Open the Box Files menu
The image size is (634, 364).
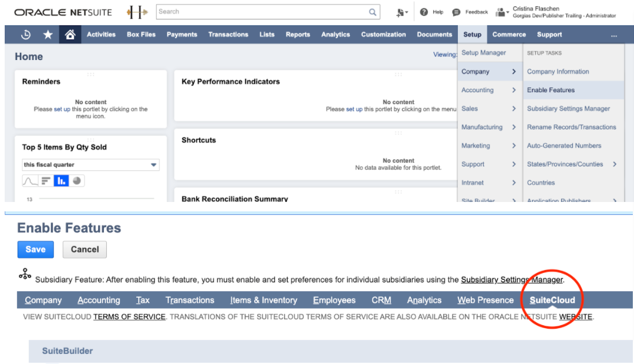(x=141, y=35)
